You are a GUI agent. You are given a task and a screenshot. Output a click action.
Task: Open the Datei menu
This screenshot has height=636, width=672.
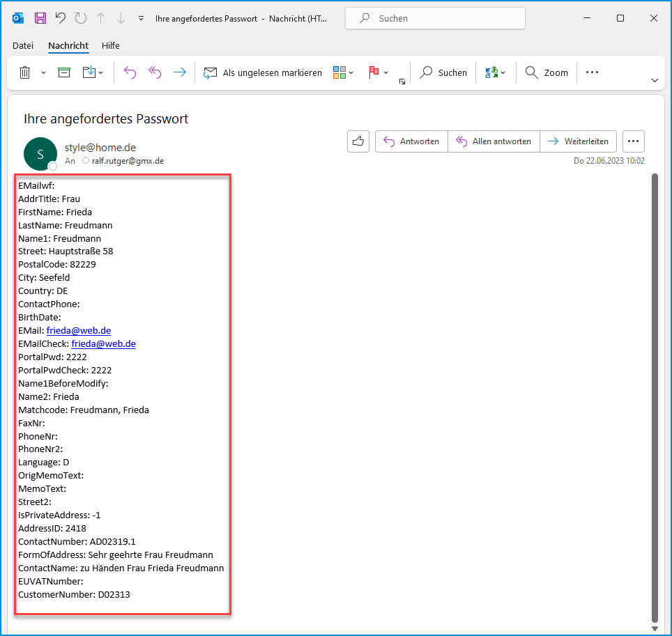[23, 45]
